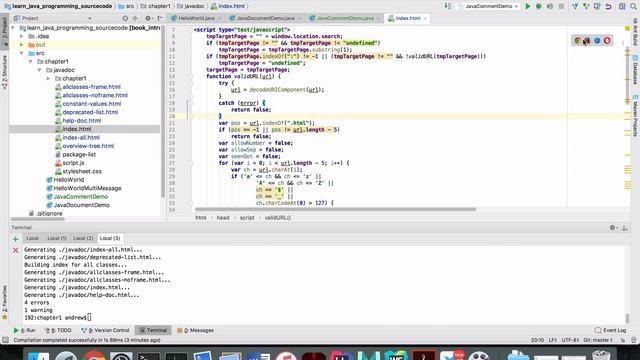Open stylesheet.css in project tree
This screenshot has width=640, height=360.
(82, 171)
